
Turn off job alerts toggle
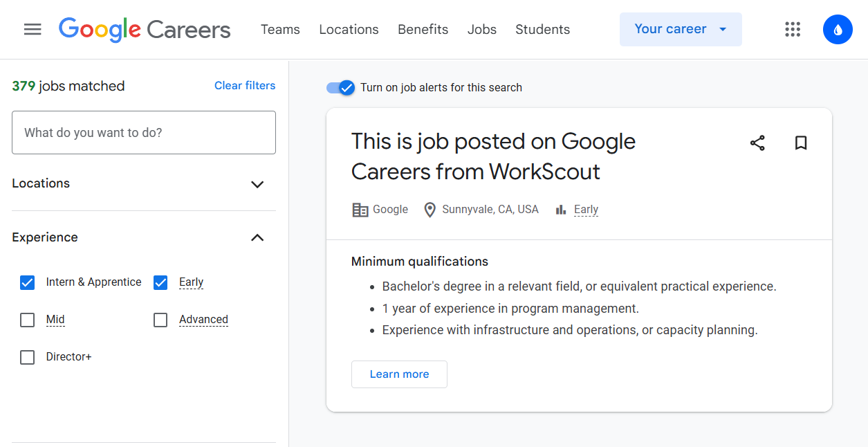click(x=341, y=88)
